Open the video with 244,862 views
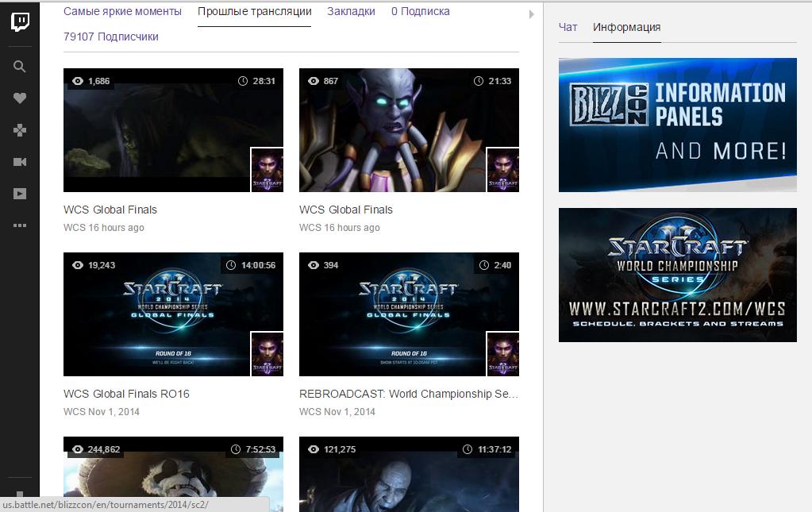Screen dimensions: 812x512 174,474
